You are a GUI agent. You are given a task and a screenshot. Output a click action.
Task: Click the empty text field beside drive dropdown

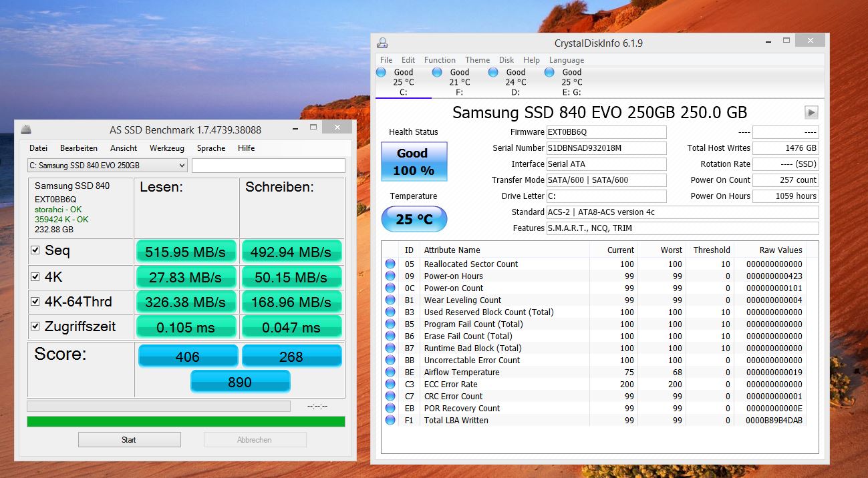[269, 166]
